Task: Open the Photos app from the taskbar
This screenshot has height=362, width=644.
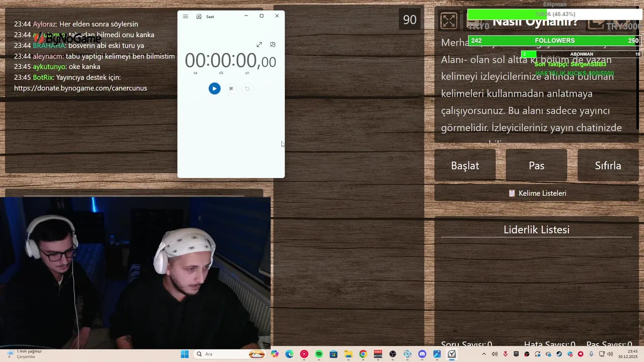Action: [437, 354]
